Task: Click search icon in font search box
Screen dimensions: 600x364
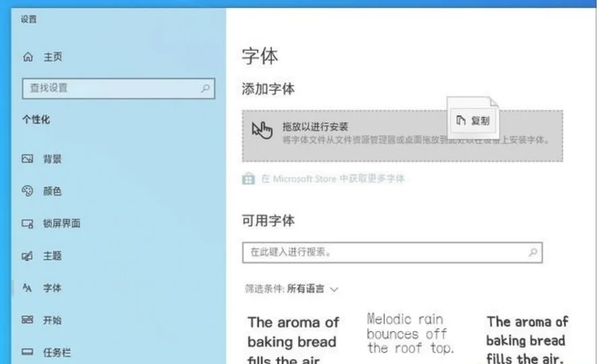Action: [x=533, y=252]
